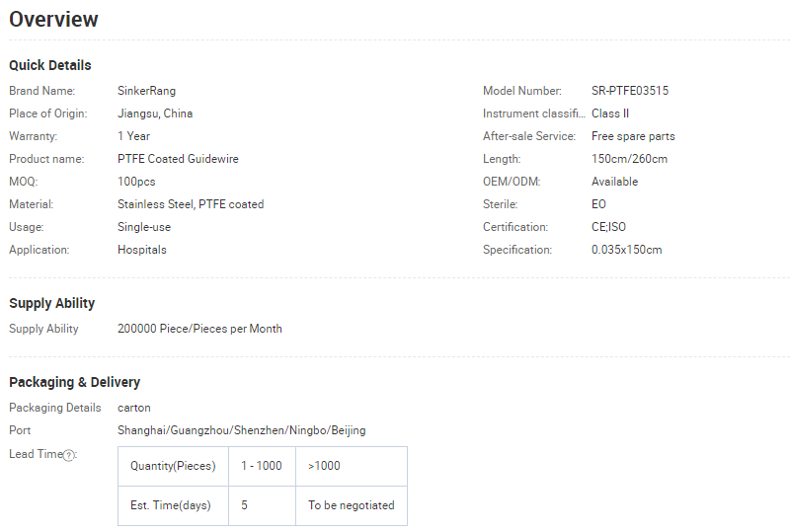This screenshot has width=790, height=532.
Task: Click the Stainless Steel, PTFE coated material
Action: [191, 204]
